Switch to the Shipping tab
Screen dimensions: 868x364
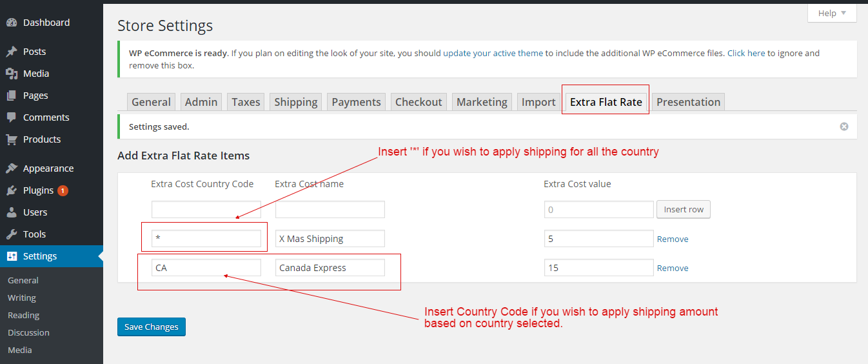coord(296,102)
